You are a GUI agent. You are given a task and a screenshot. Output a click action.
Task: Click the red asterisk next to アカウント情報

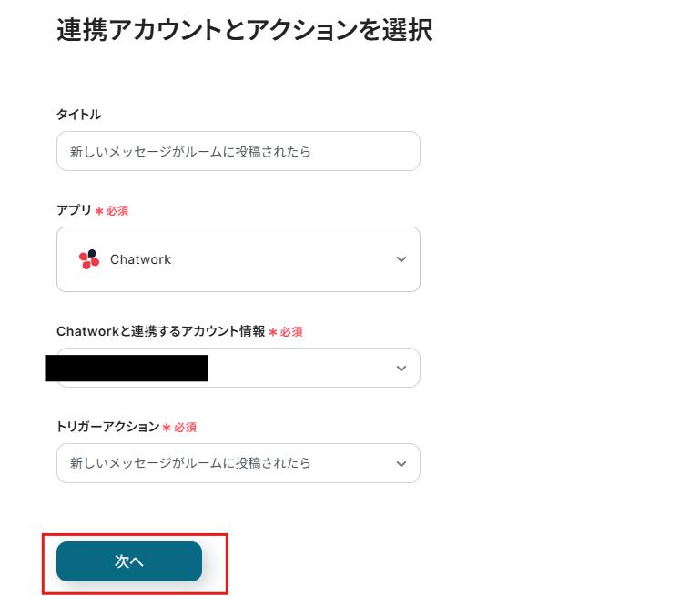click(x=273, y=332)
